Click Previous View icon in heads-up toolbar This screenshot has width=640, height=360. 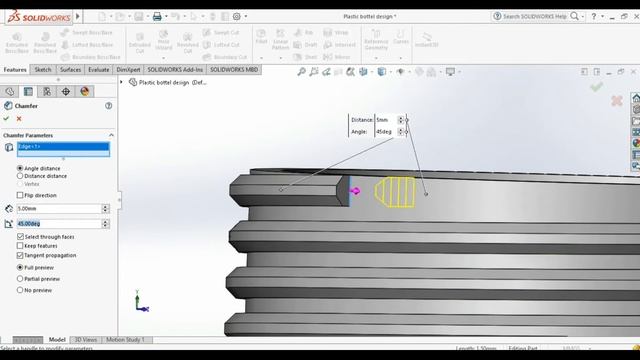click(x=326, y=72)
